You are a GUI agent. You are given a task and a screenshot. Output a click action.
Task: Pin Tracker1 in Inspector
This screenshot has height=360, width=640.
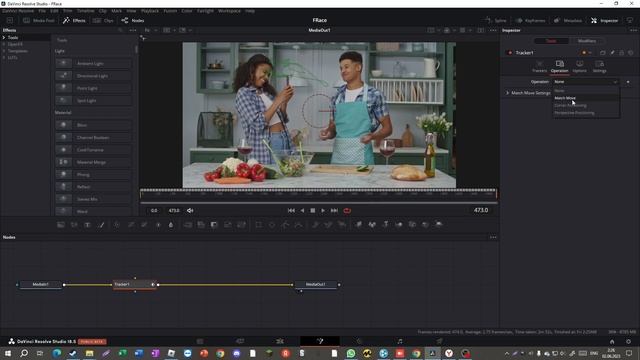pos(612,53)
